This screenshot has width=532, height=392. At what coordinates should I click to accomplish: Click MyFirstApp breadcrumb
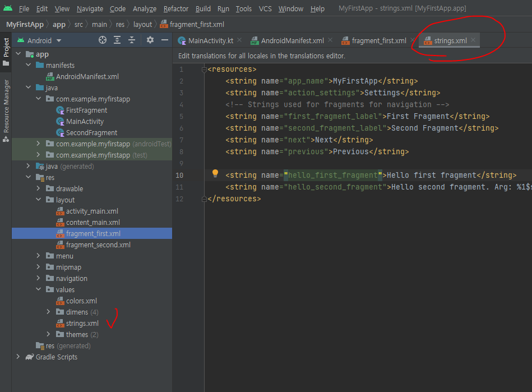[25, 25]
